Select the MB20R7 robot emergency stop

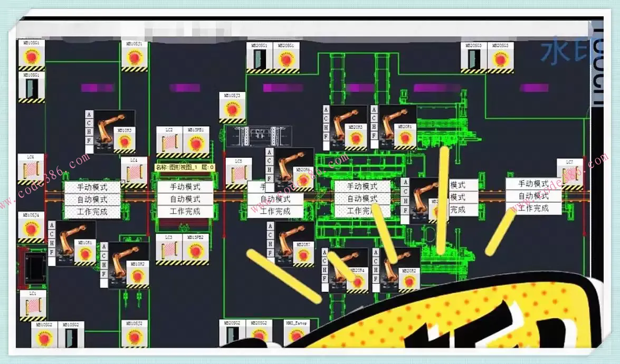pos(303,254)
